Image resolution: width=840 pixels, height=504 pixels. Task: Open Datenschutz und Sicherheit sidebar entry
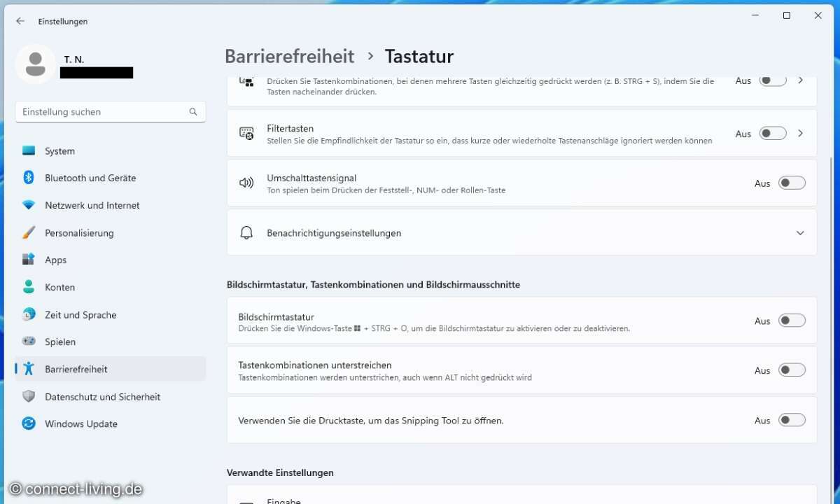tap(111, 396)
